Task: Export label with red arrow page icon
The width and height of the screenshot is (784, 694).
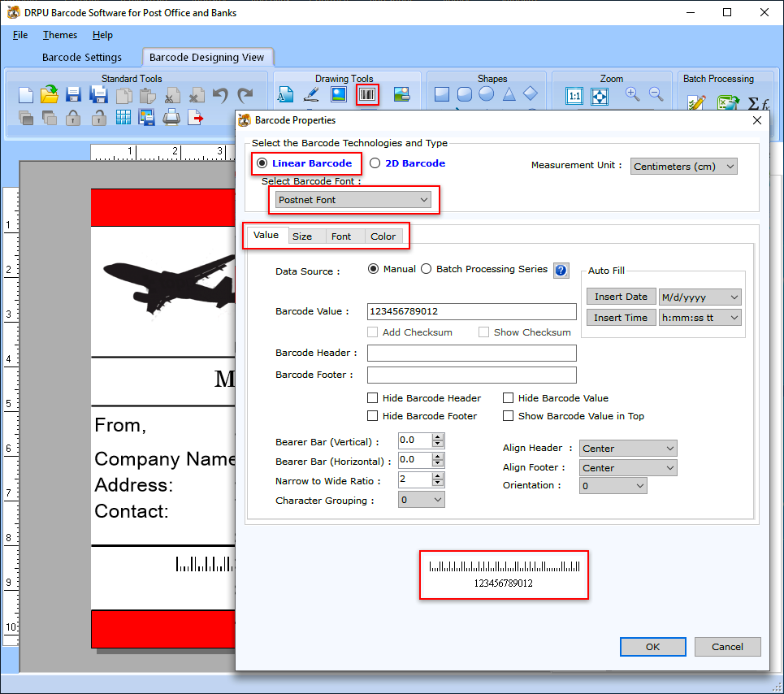Action: pyautogui.click(x=196, y=118)
